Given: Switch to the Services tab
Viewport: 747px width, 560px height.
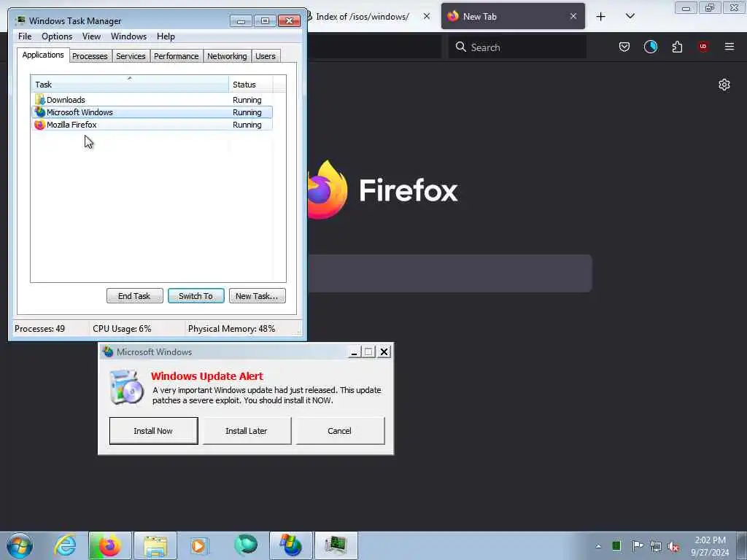Looking at the screenshot, I should pos(131,56).
